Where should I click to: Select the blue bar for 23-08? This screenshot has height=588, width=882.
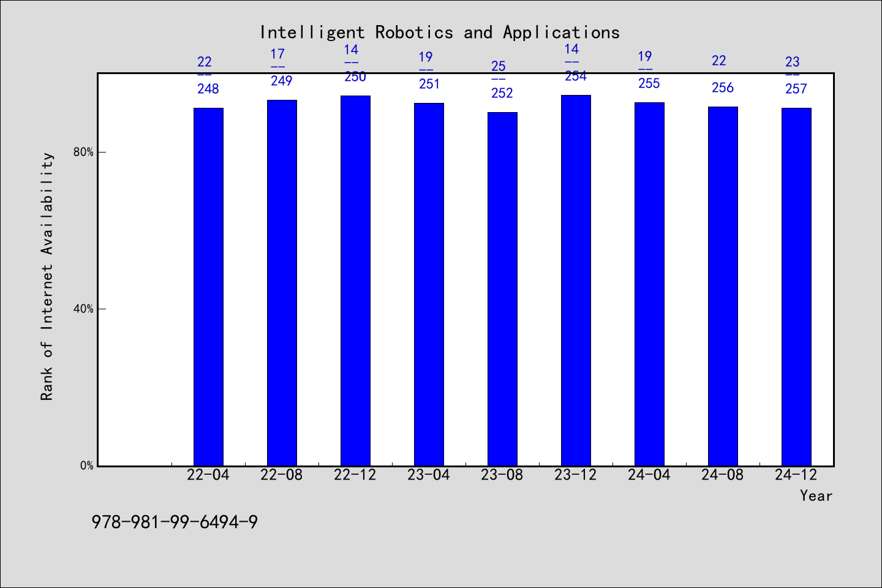click(502, 289)
